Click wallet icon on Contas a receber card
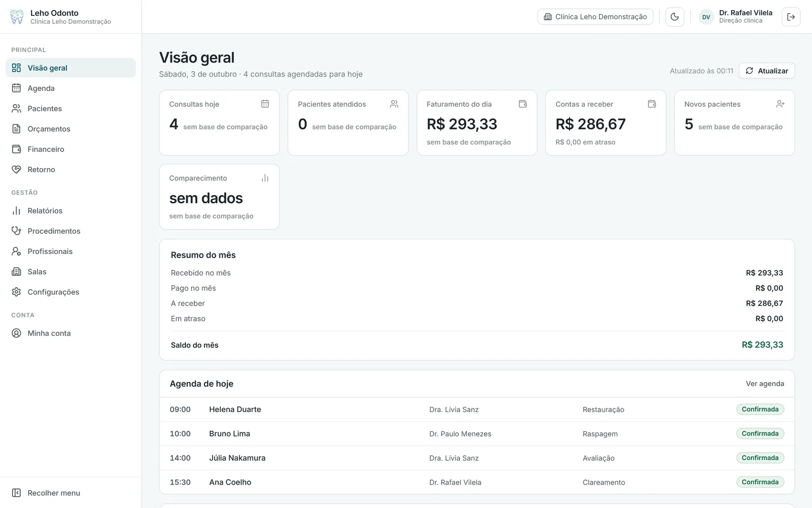Image resolution: width=812 pixels, height=508 pixels. click(652, 104)
